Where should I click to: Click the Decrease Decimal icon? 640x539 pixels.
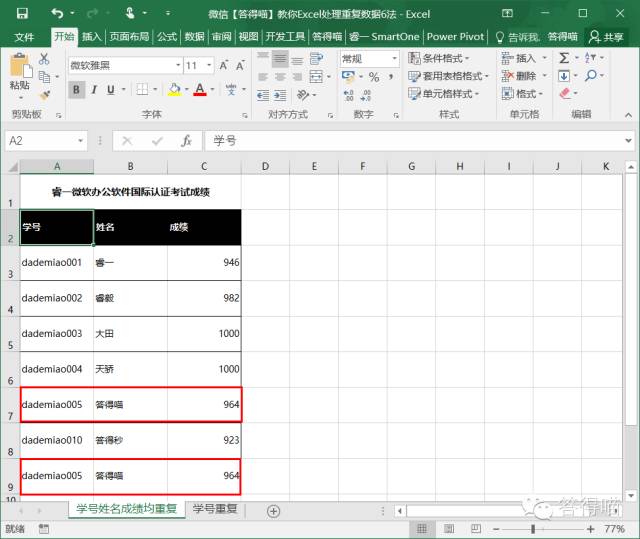(366, 95)
